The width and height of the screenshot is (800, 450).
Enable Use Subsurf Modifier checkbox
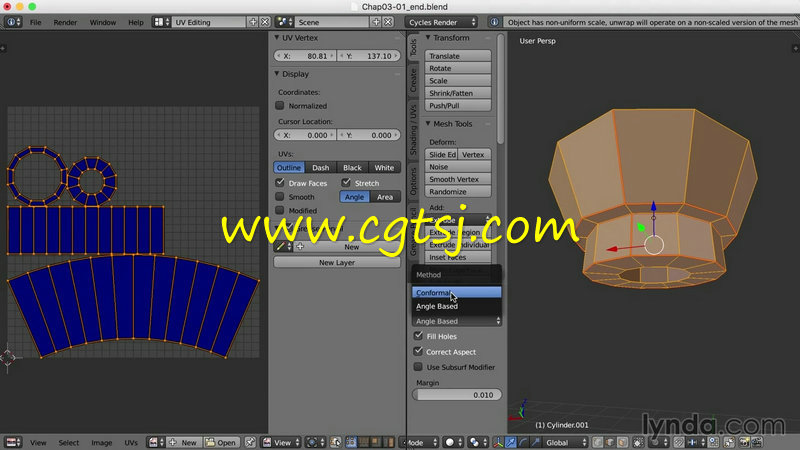pos(418,367)
